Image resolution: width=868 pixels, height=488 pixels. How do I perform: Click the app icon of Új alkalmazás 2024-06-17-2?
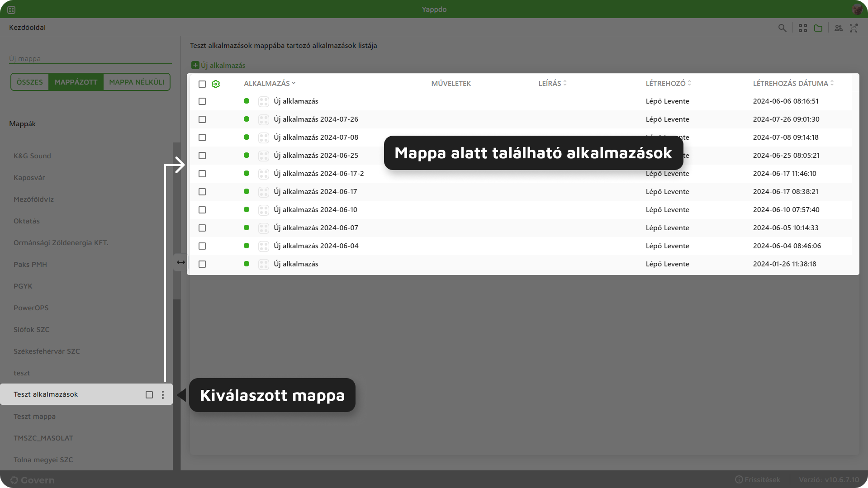point(264,174)
